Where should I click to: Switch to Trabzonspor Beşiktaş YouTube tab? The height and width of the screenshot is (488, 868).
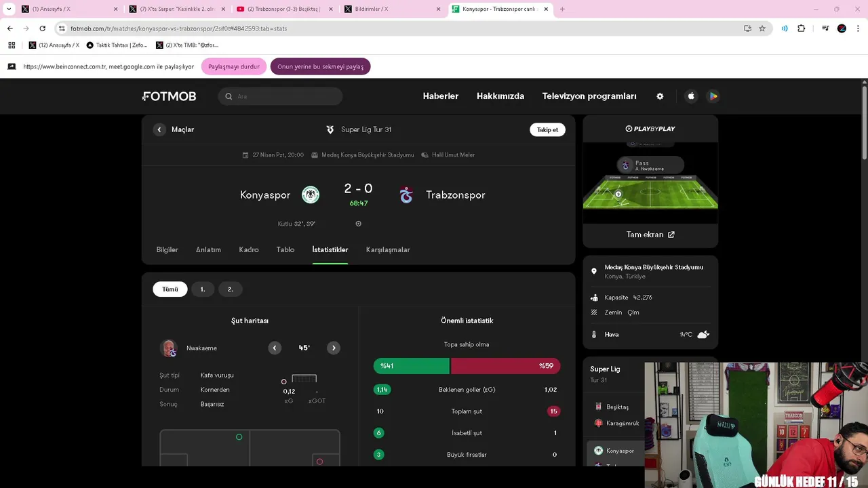[285, 9]
